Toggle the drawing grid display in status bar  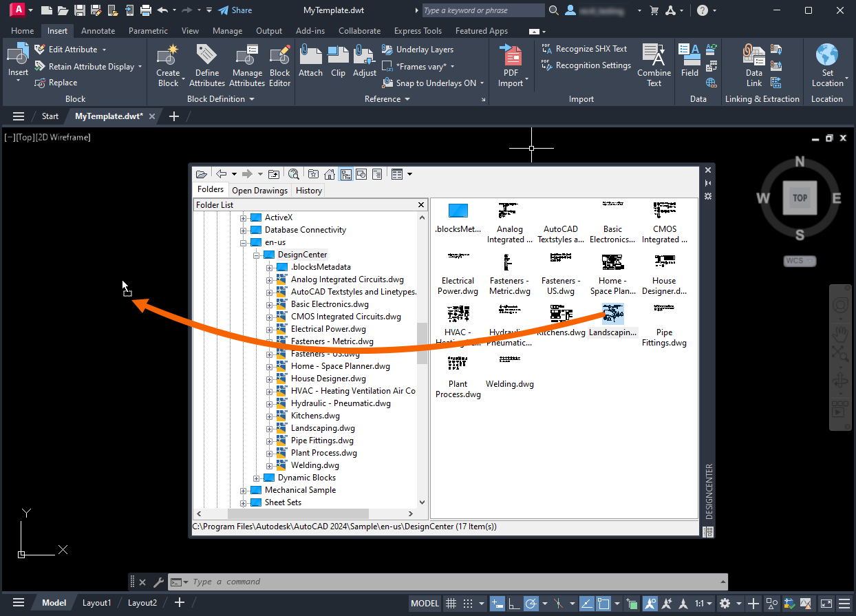click(451, 603)
